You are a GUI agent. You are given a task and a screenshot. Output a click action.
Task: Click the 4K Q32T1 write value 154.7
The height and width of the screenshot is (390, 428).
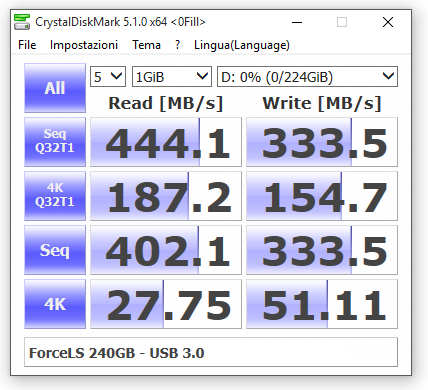[322, 196]
